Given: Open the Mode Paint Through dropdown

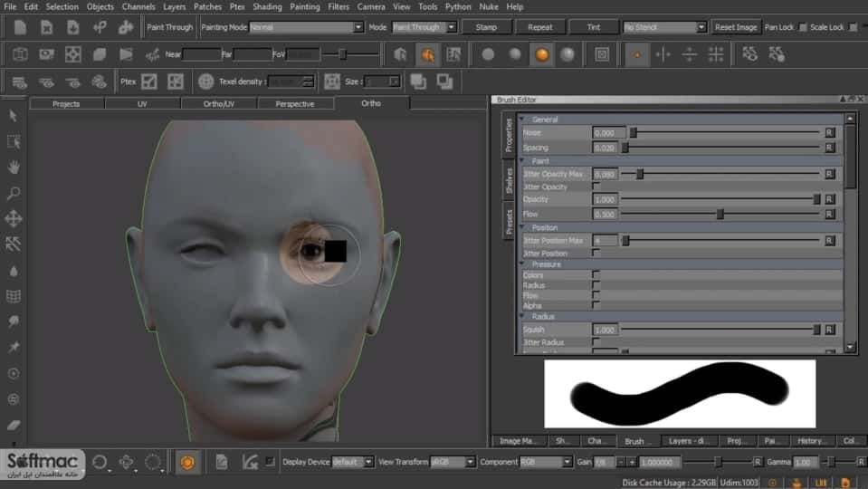Looking at the screenshot, I should click(424, 27).
